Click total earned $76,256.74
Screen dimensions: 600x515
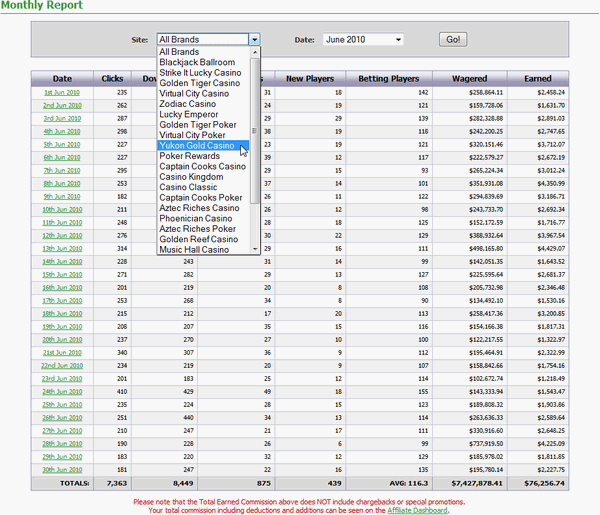[x=544, y=483]
